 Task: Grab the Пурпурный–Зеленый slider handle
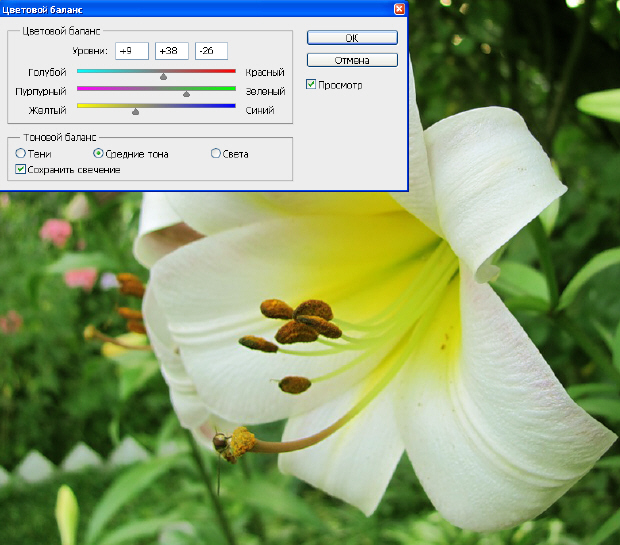tap(186, 94)
